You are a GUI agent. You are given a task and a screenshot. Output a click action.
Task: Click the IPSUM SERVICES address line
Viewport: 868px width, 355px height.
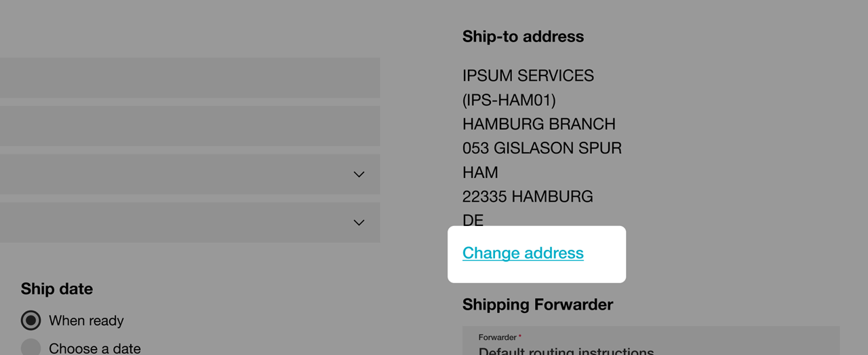[x=528, y=75]
